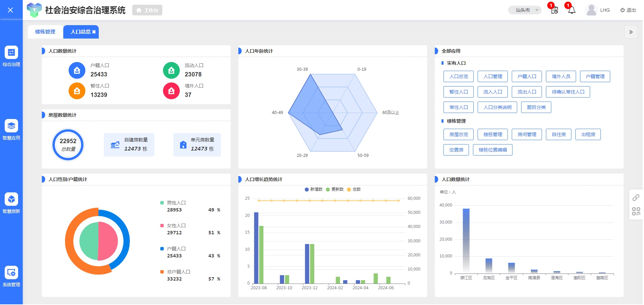Open 房屋总览 application
This screenshot has width=644, height=305.
[459, 134]
